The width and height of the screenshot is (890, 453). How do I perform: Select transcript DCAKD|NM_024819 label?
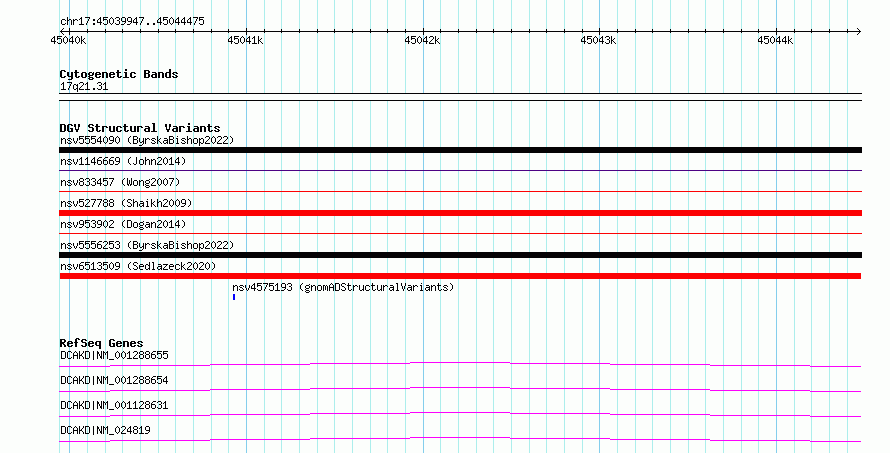[x=105, y=430]
